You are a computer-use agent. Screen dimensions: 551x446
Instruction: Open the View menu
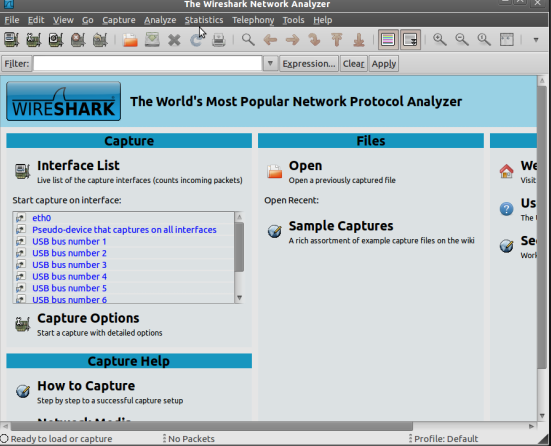63,20
